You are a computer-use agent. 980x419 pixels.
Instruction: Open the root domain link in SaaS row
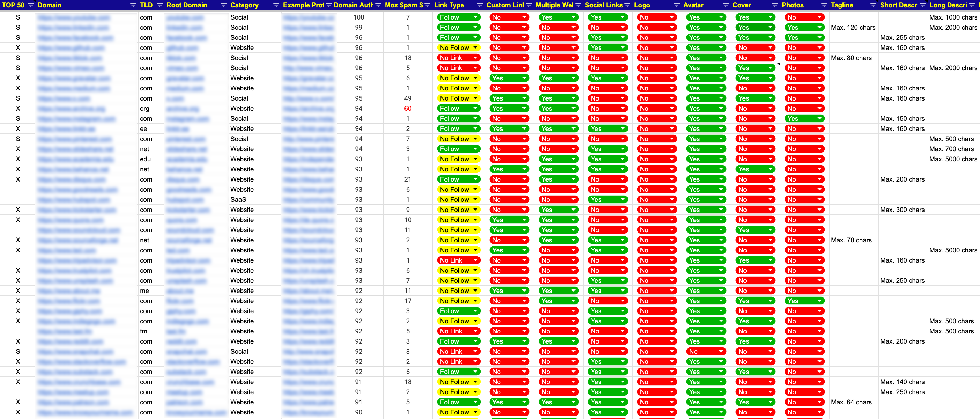click(186, 199)
